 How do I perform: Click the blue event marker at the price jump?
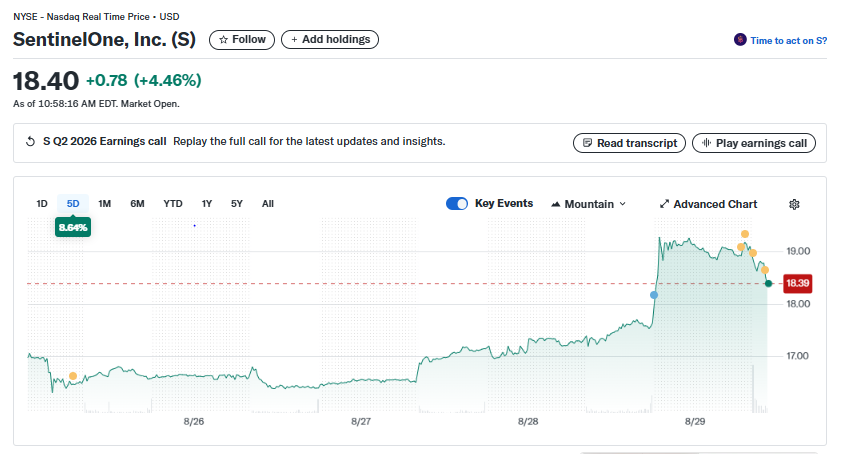click(x=654, y=295)
